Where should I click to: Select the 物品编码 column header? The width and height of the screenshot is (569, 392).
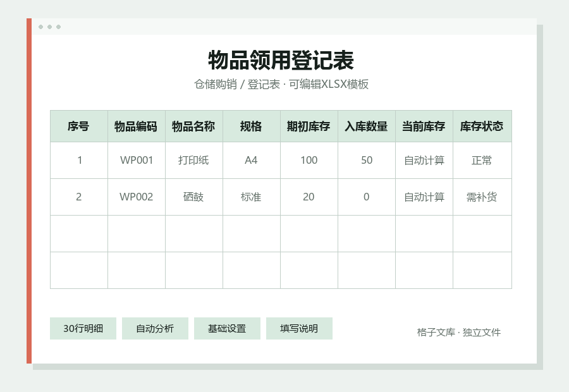click(137, 126)
